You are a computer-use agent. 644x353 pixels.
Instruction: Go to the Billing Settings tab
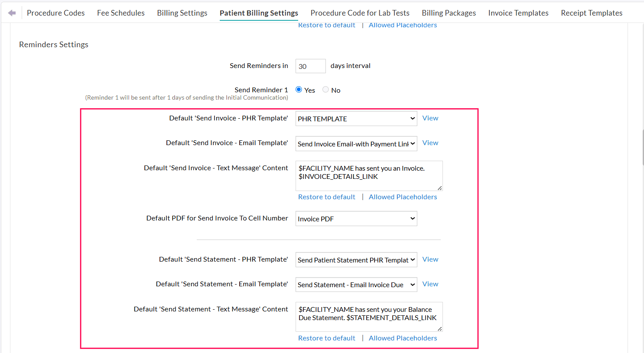pos(182,13)
